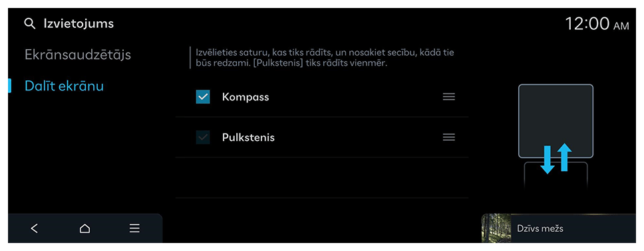
Task: Open the Dzīvs mežs forest thumbnail
Action: [496, 228]
